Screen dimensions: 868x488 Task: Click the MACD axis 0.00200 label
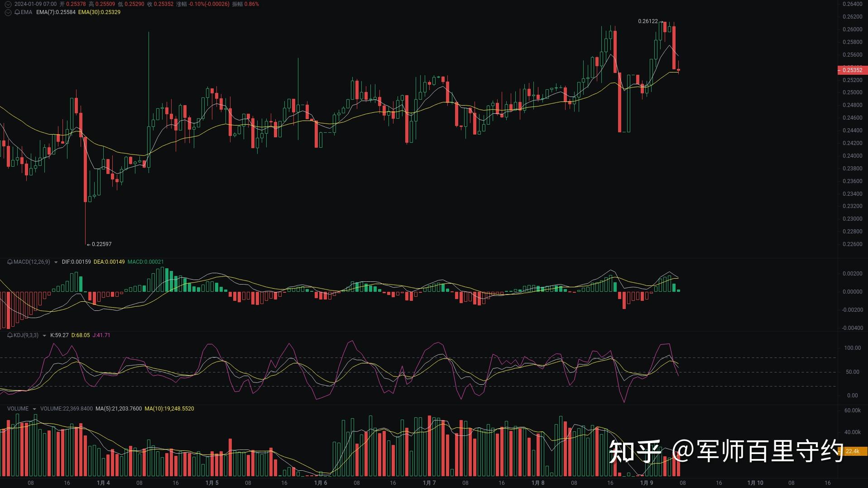(852, 274)
